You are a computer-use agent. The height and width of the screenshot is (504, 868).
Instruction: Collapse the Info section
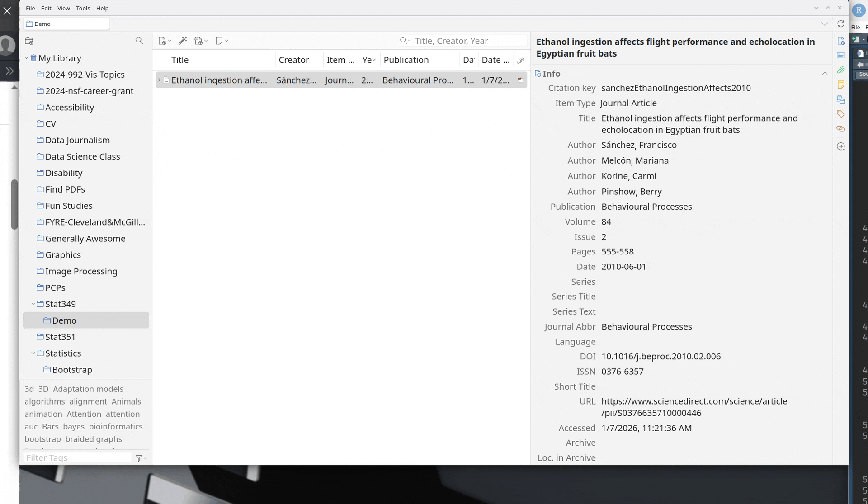(x=824, y=74)
